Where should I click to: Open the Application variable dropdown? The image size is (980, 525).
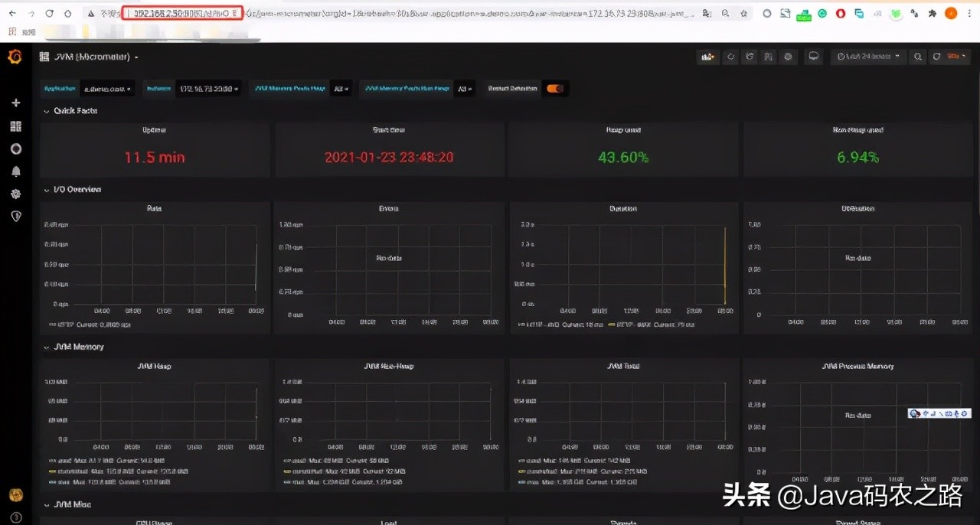(x=108, y=89)
